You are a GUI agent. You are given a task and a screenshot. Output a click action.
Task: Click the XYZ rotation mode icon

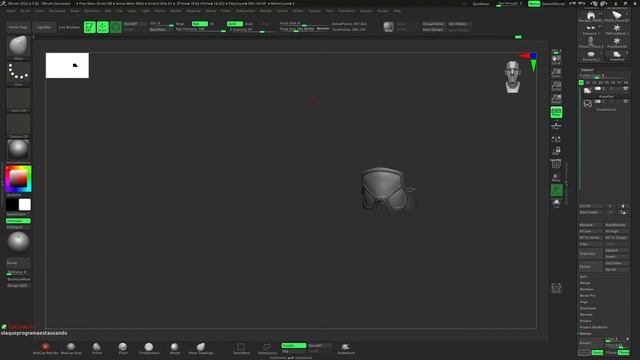[556, 151]
